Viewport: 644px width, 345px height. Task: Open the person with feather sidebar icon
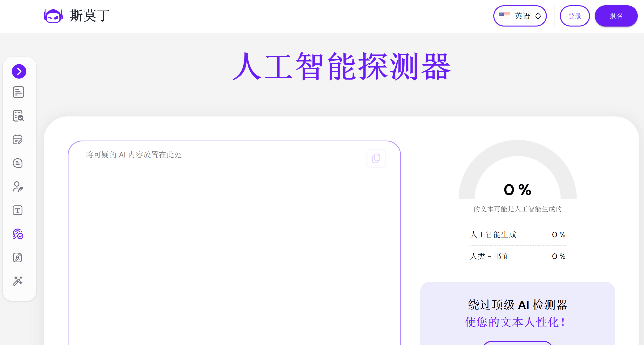(18, 187)
